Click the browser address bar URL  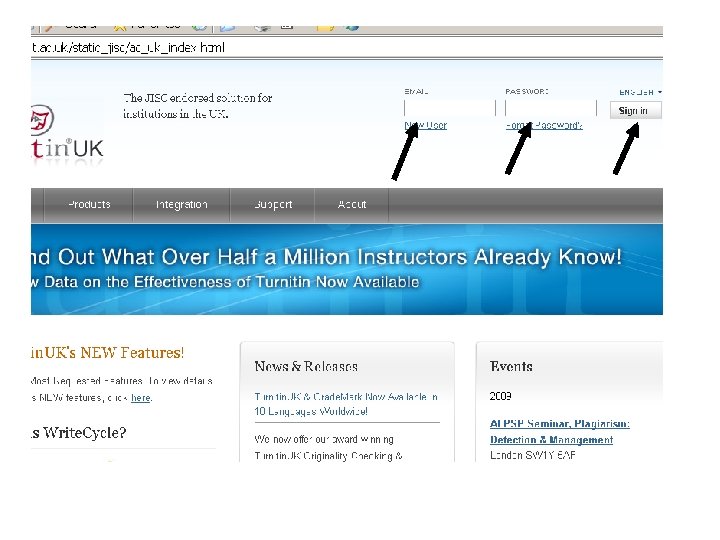(x=128, y=47)
